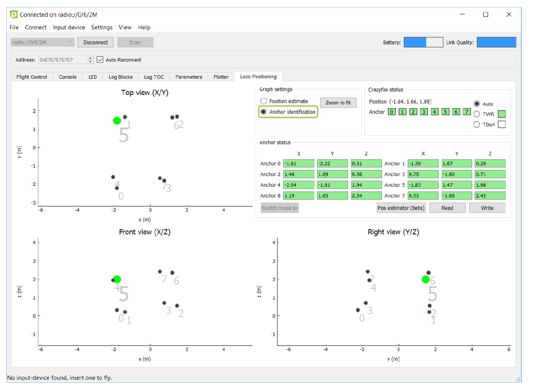
Task: Click the green TWR mode indicator square
Action: point(501,114)
